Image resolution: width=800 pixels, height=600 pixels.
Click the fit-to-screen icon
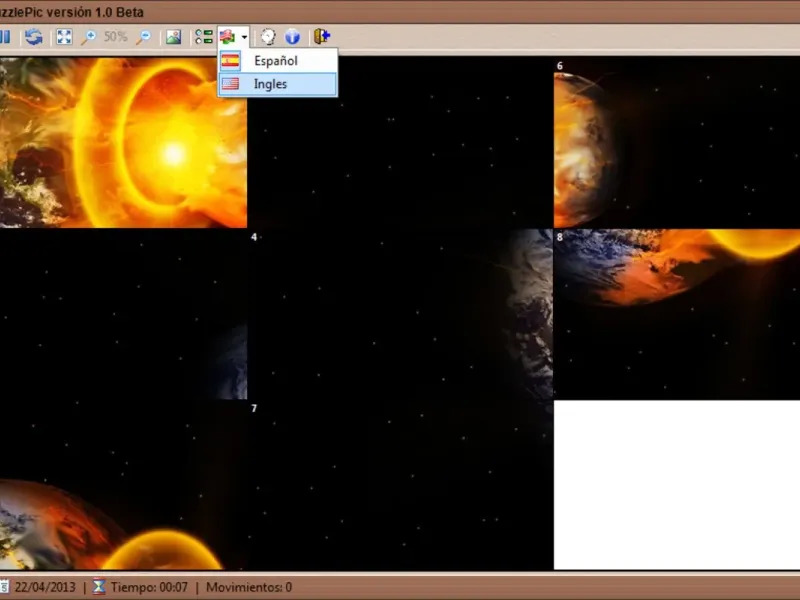pyautogui.click(x=64, y=37)
